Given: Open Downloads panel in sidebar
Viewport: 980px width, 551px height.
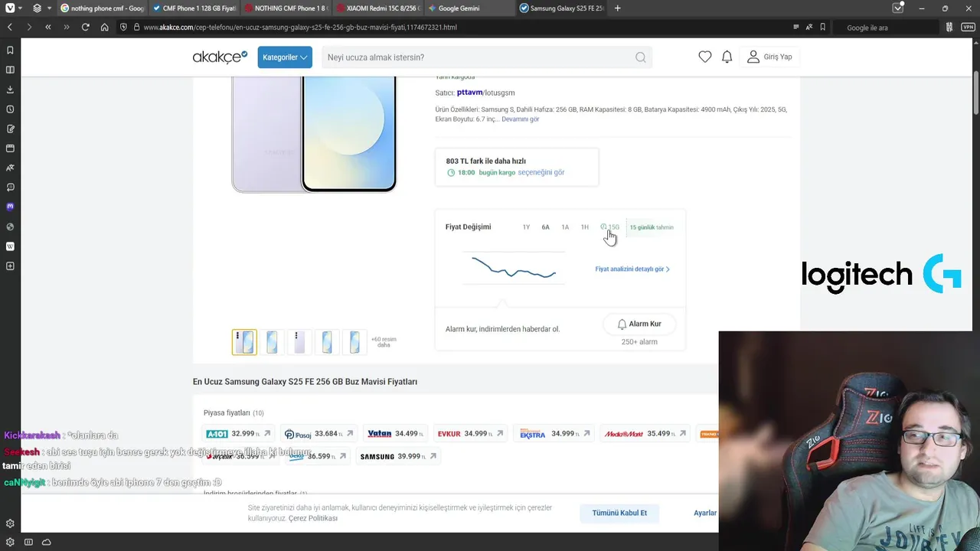Looking at the screenshot, I should coord(10,90).
